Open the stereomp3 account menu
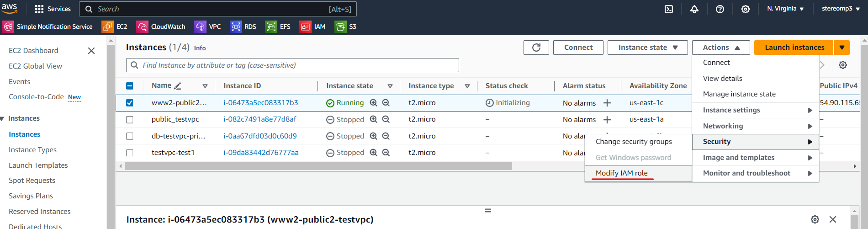Screen dimensions: 868x229 [x=841, y=9]
